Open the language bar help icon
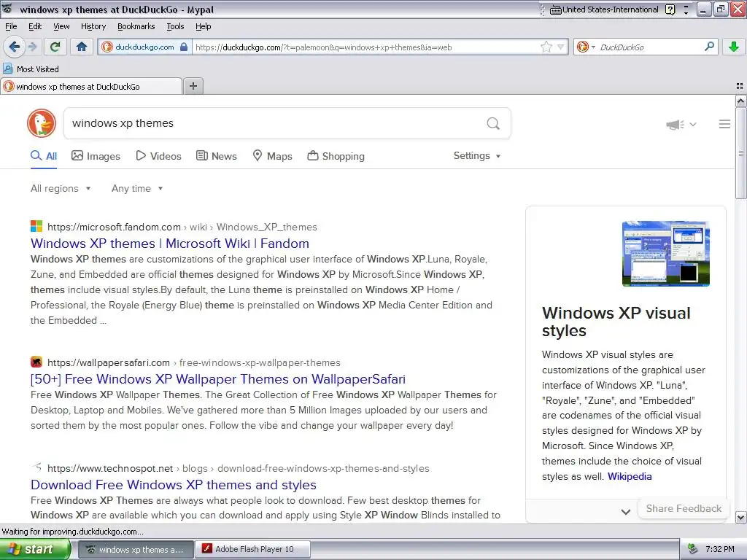This screenshot has width=747, height=560. pyautogui.click(x=670, y=9)
